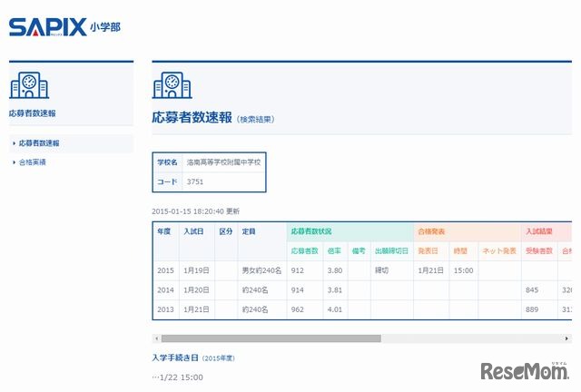
Task: Click the SAPIX logo in the header
Action: [x=47, y=26]
